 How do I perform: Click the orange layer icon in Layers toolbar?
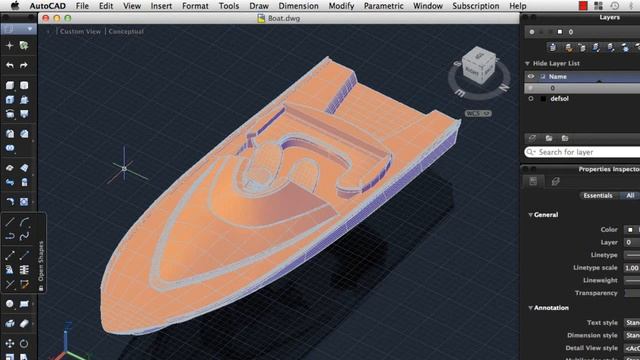coord(568,48)
